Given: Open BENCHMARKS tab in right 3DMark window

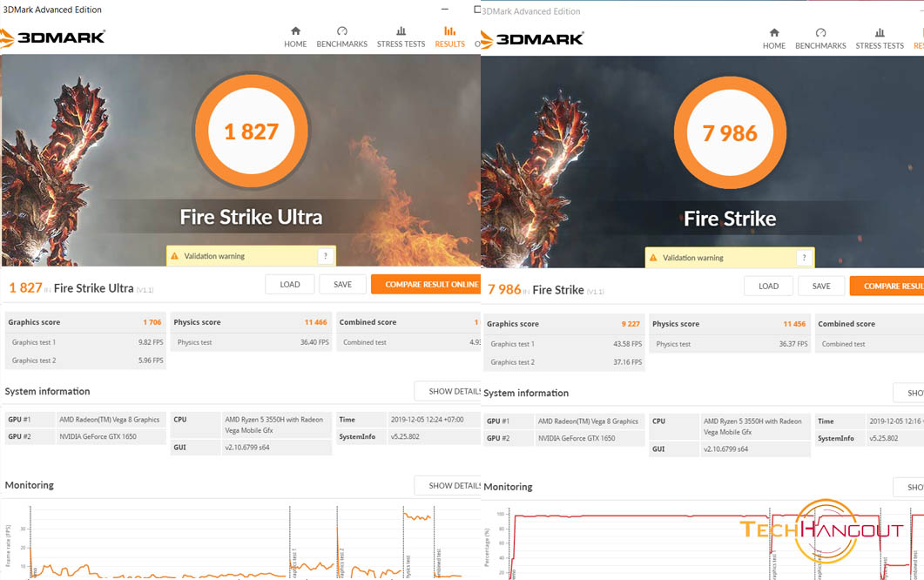Looking at the screenshot, I should pos(820,39).
